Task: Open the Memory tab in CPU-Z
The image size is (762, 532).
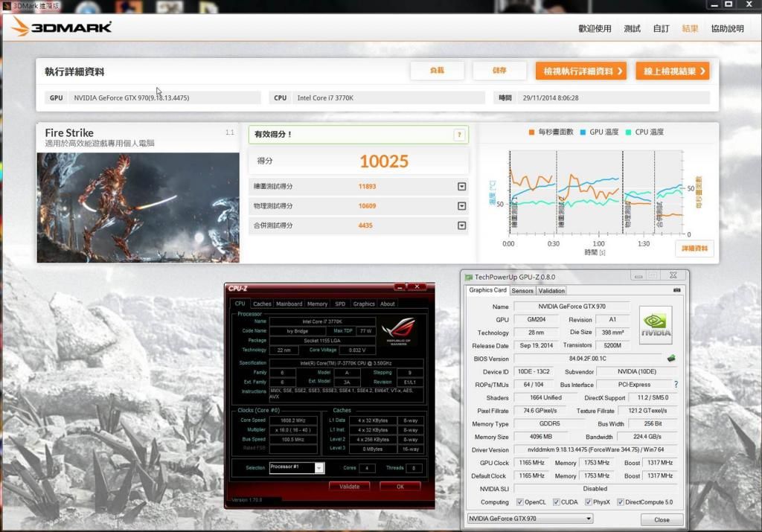Action: pos(317,304)
